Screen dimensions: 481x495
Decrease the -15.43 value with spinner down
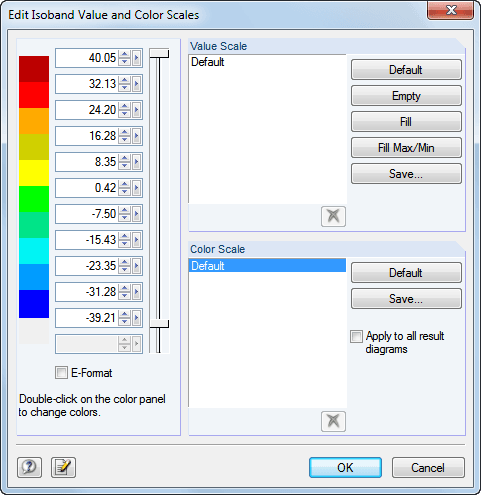pyautogui.click(x=125, y=244)
